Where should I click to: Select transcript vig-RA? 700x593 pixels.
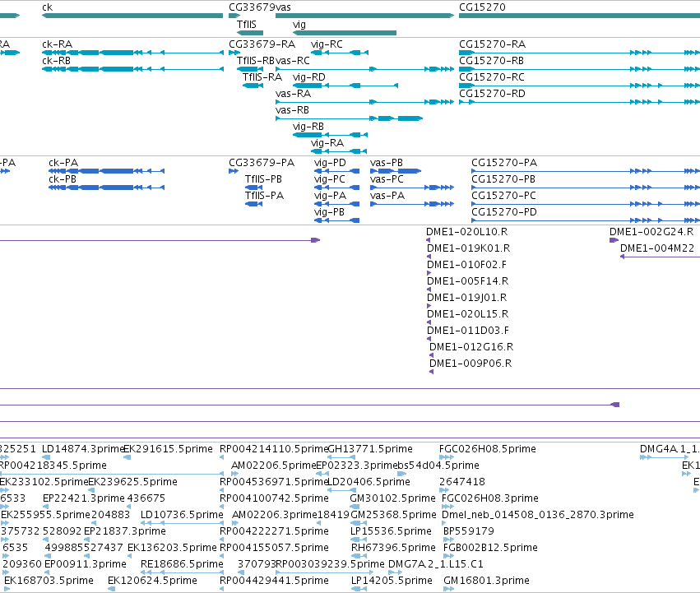click(339, 151)
